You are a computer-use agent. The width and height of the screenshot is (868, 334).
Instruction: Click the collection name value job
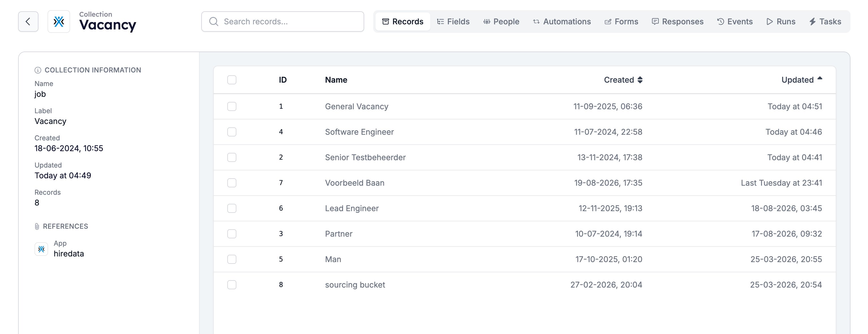40,94
